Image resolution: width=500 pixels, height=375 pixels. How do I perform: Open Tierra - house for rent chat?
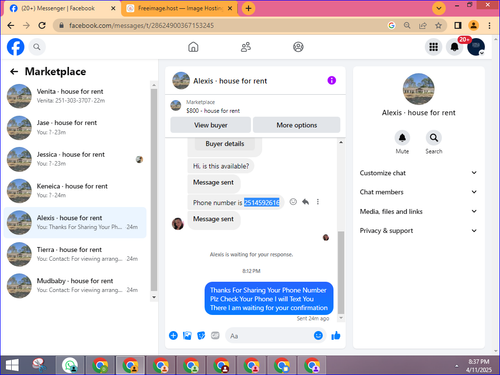tap(75, 254)
